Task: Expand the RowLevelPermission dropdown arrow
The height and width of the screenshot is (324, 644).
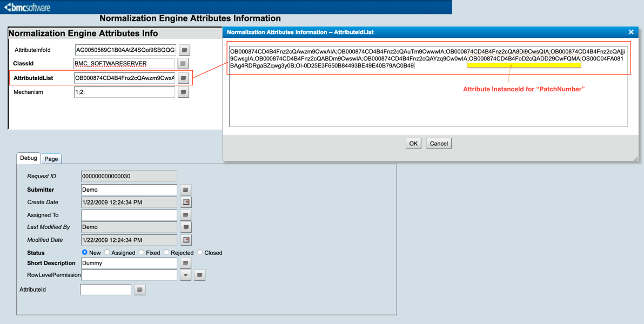Action: pyautogui.click(x=185, y=275)
